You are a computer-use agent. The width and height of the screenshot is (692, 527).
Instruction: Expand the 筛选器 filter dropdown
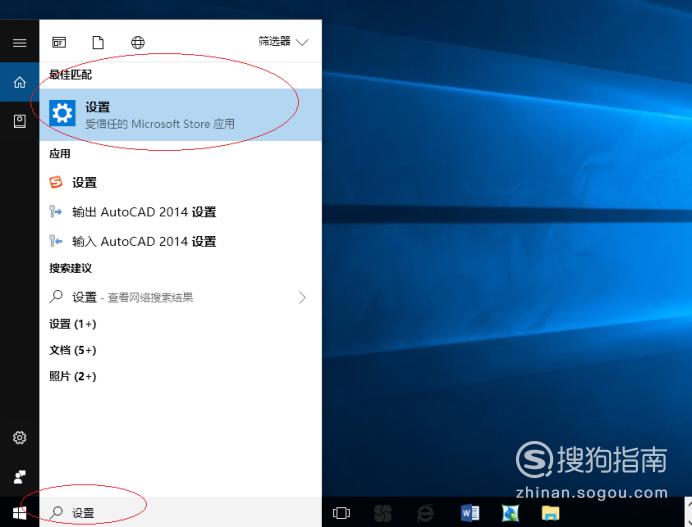click(283, 42)
